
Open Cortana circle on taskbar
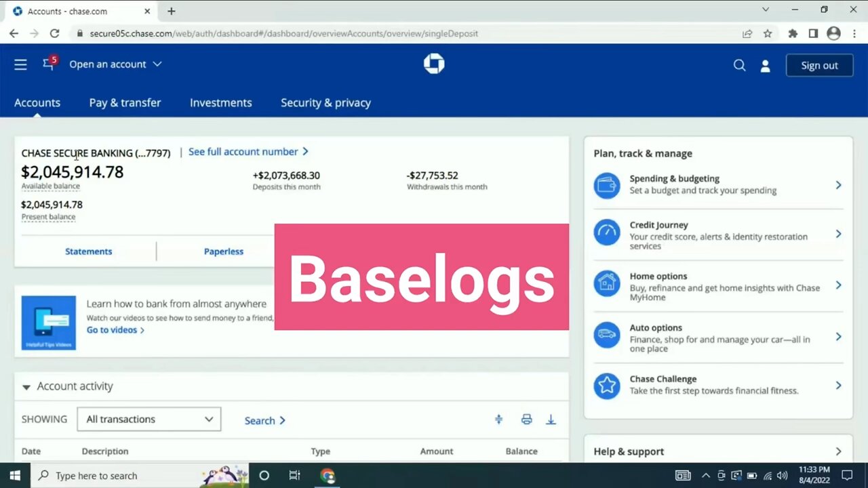[x=264, y=476]
